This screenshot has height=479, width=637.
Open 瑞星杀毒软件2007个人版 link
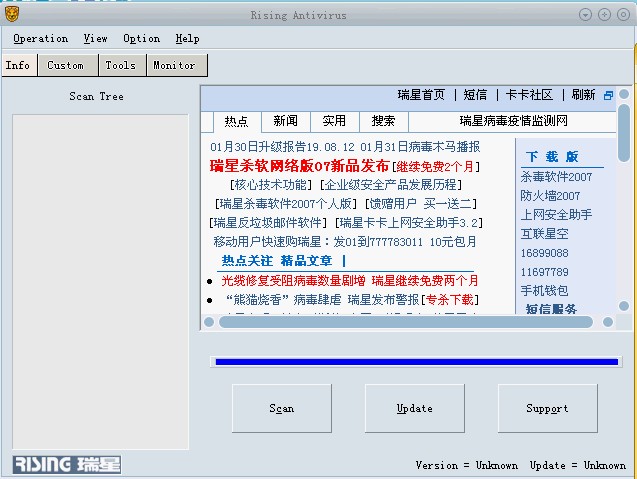pos(286,204)
